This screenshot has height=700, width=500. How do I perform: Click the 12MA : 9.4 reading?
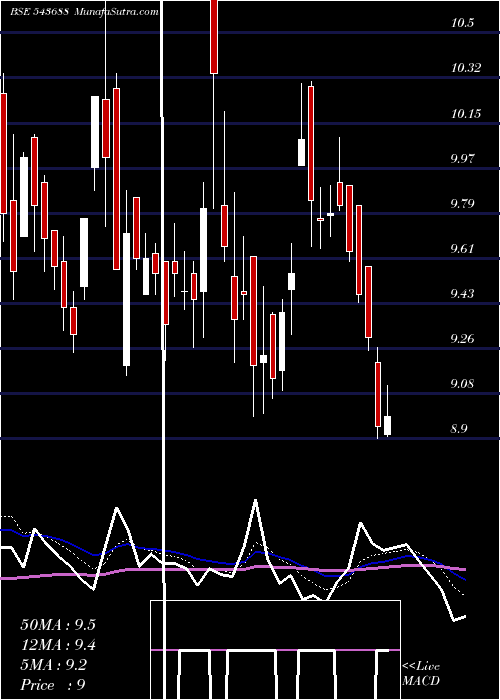pyautogui.click(x=58, y=645)
